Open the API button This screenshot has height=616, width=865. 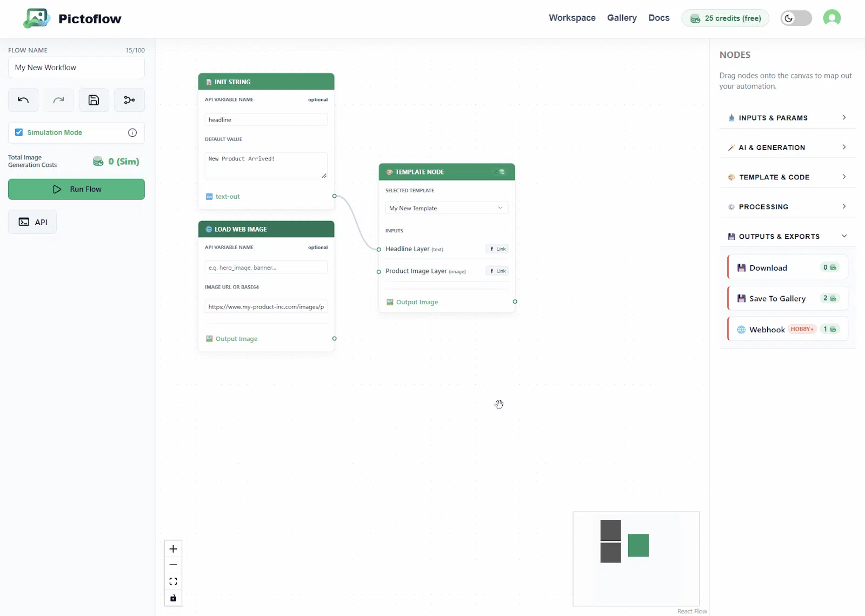coord(32,222)
